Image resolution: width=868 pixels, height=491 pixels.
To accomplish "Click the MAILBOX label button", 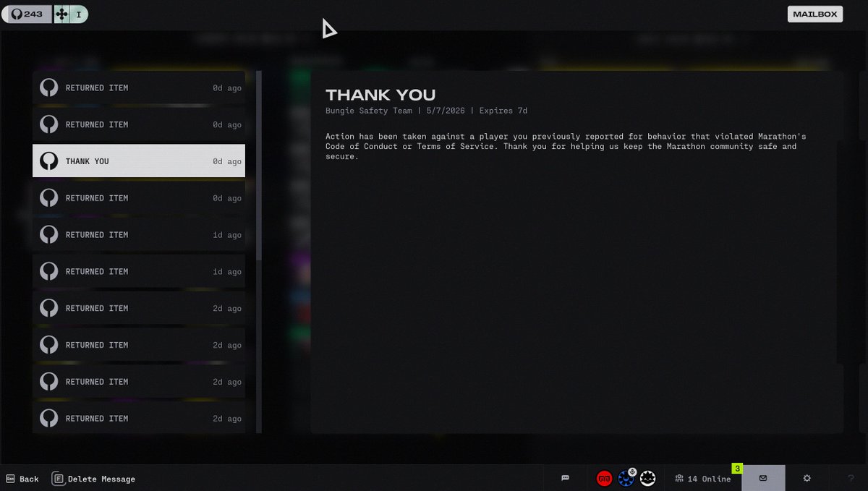I will [815, 14].
